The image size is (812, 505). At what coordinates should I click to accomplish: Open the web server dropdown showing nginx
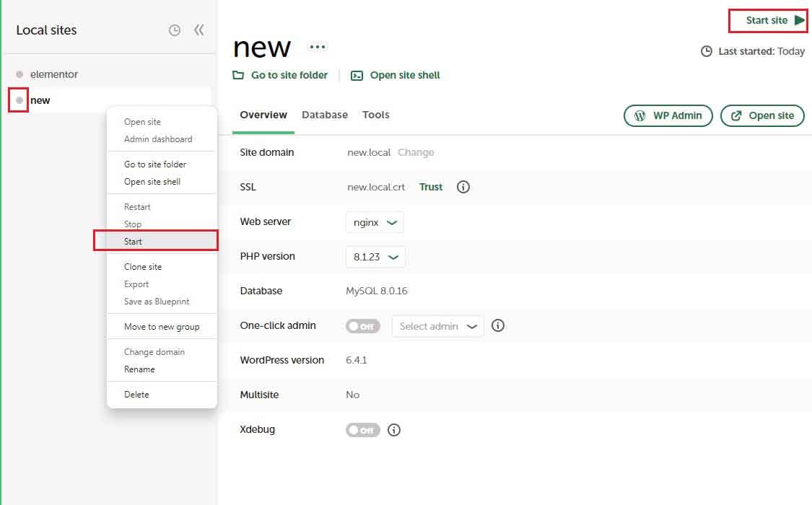click(374, 221)
